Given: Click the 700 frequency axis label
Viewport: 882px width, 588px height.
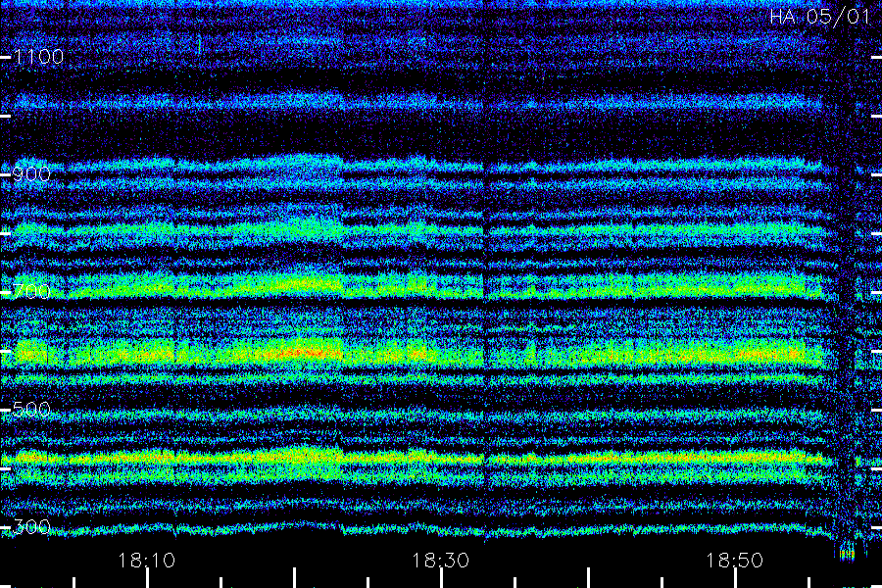Looking at the screenshot, I should pos(31,292).
